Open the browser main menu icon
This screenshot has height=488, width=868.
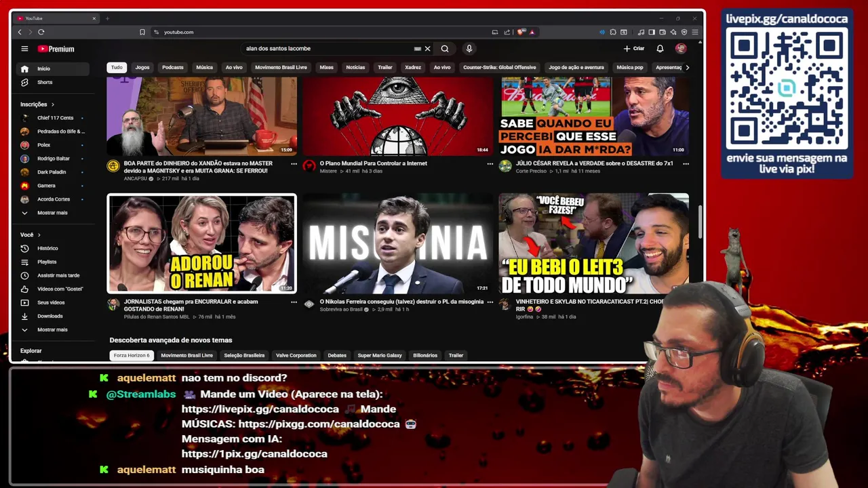[695, 32]
